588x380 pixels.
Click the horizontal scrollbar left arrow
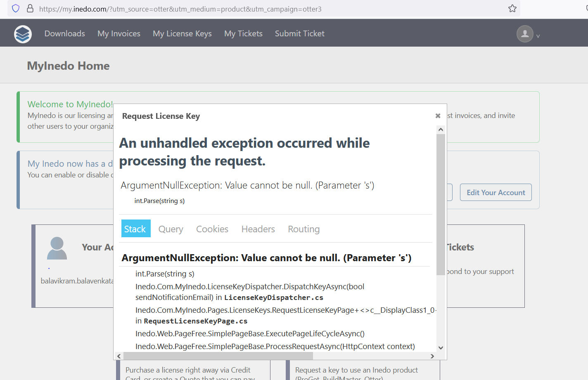pos(119,356)
